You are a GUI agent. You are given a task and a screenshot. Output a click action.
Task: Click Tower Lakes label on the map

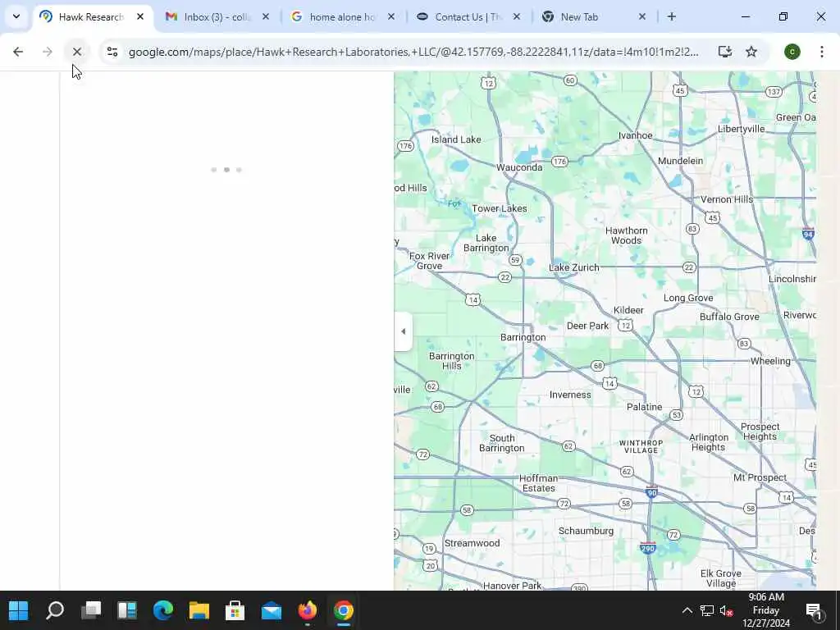500,208
